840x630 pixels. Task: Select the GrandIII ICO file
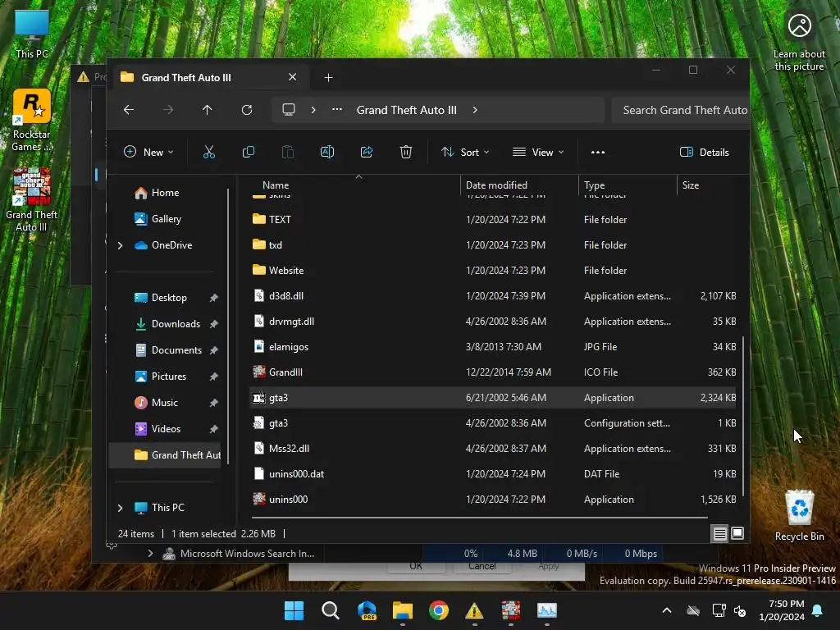[x=493, y=372]
